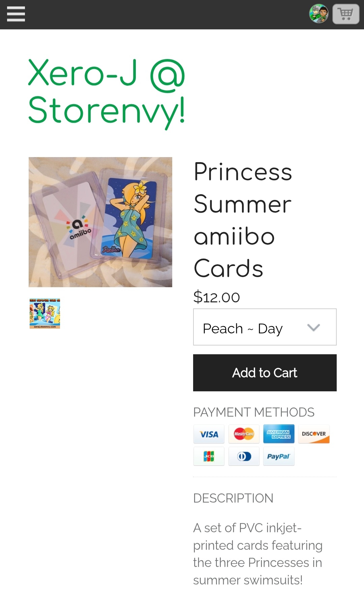The width and height of the screenshot is (364, 600).
Task: Select the summer card set thumbnail
Action: pos(45,313)
